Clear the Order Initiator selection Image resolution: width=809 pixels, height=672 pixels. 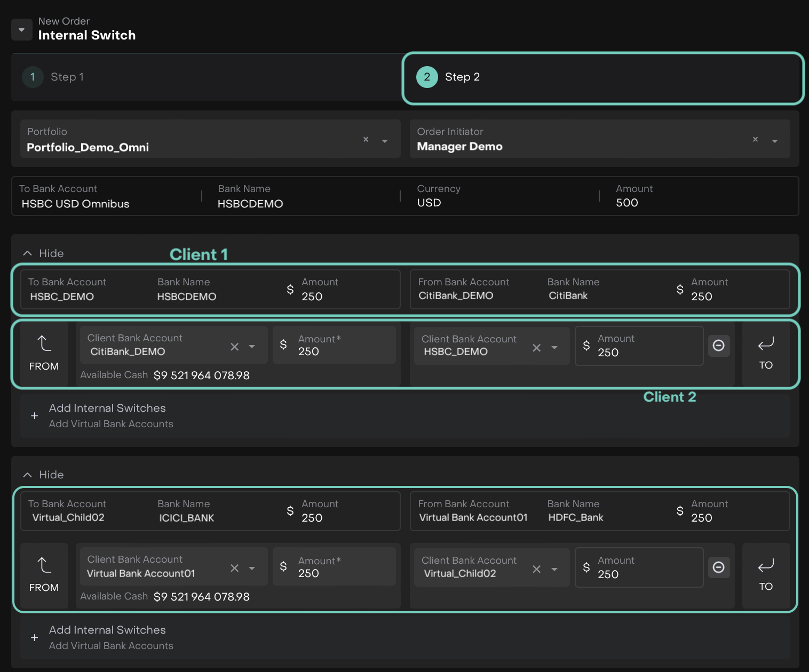(x=755, y=139)
